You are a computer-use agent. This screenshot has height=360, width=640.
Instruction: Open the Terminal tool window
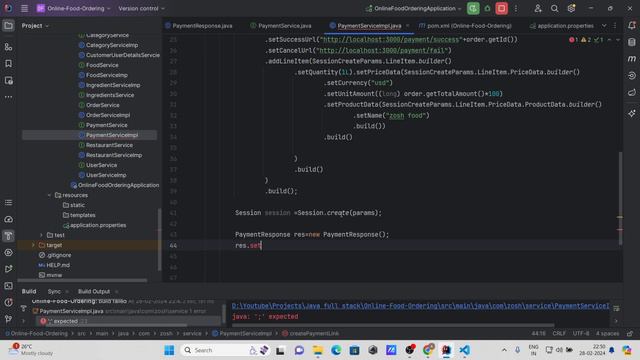click(8, 286)
